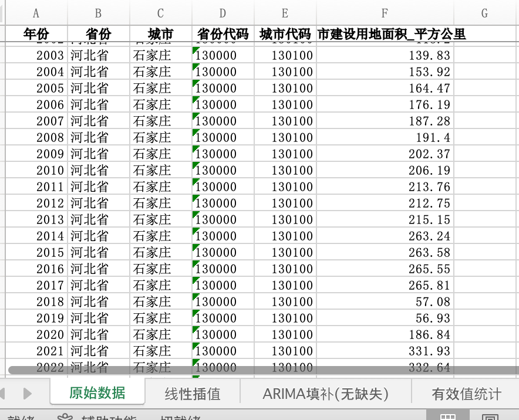Select the area value 56.93
This screenshot has height=420, width=519.
pos(385,318)
